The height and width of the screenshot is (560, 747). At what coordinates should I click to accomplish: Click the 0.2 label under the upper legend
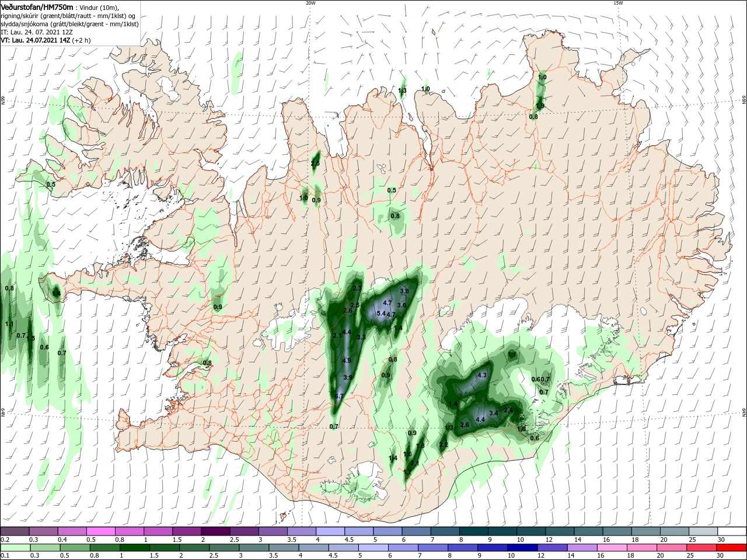pyautogui.click(x=5, y=540)
